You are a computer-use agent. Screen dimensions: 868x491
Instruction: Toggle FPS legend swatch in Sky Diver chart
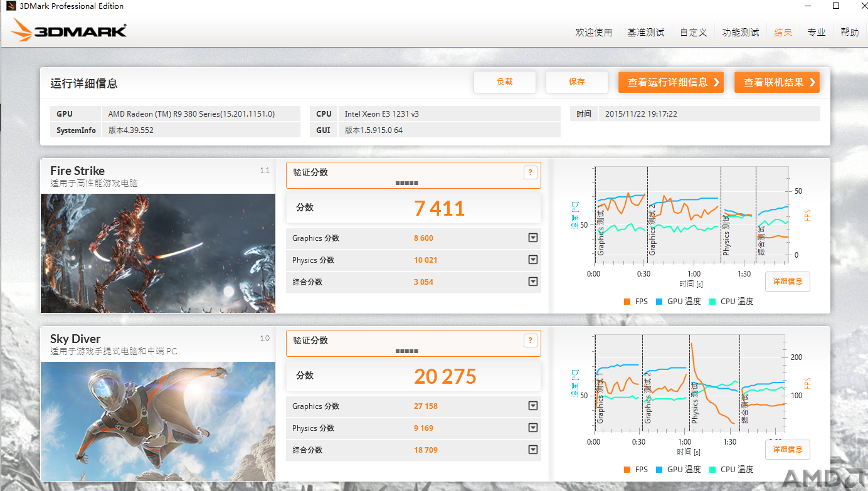(627, 470)
